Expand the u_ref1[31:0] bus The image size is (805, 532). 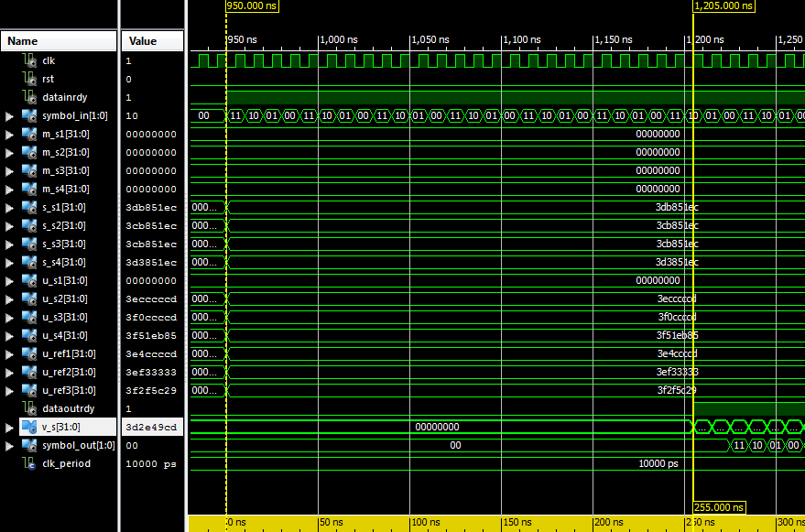pos(9,355)
